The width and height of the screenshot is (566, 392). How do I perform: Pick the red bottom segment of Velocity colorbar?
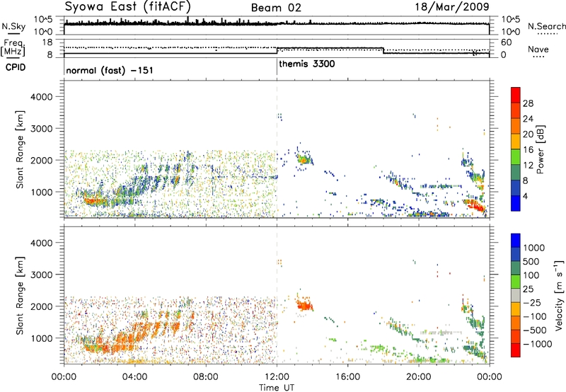pyautogui.click(x=516, y=350)
